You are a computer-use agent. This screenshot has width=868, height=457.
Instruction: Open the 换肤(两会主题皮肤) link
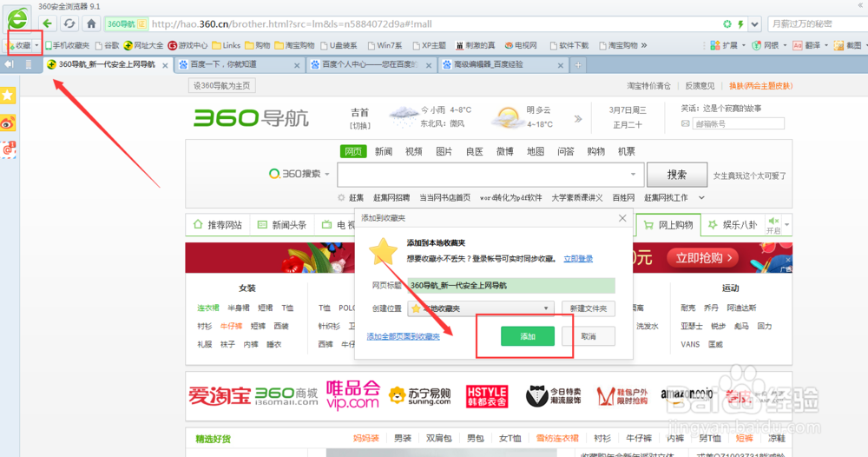tap(760, 86)
